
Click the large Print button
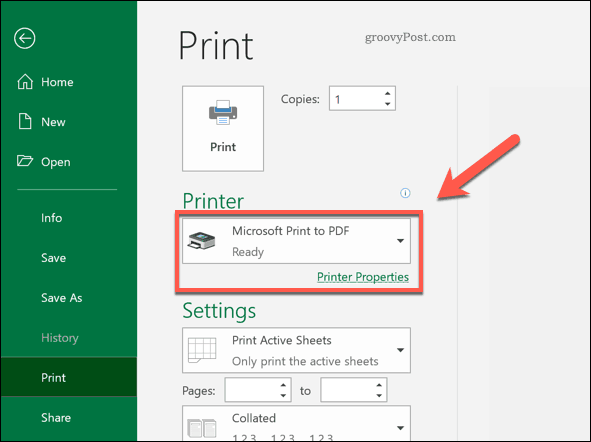coord(223,128)
